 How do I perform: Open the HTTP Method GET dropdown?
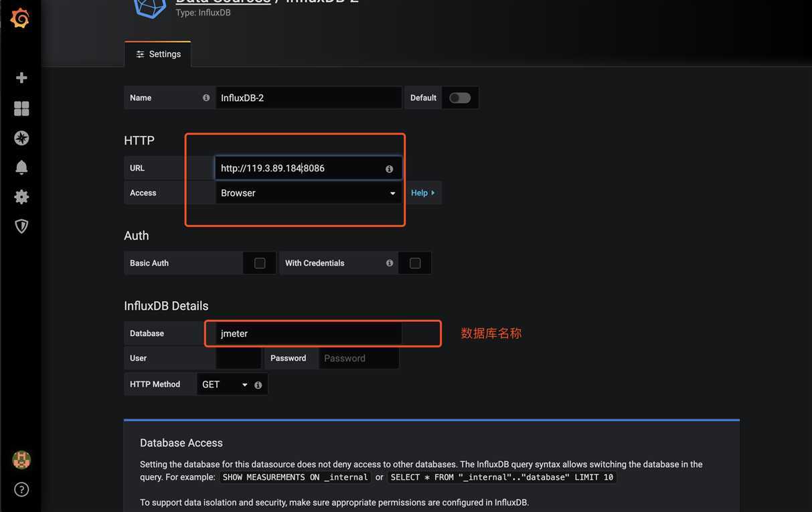[x=225, y=384]
